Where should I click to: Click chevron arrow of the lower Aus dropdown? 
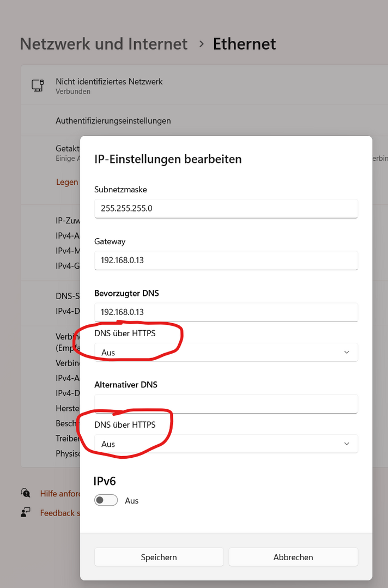click(347, 444)
